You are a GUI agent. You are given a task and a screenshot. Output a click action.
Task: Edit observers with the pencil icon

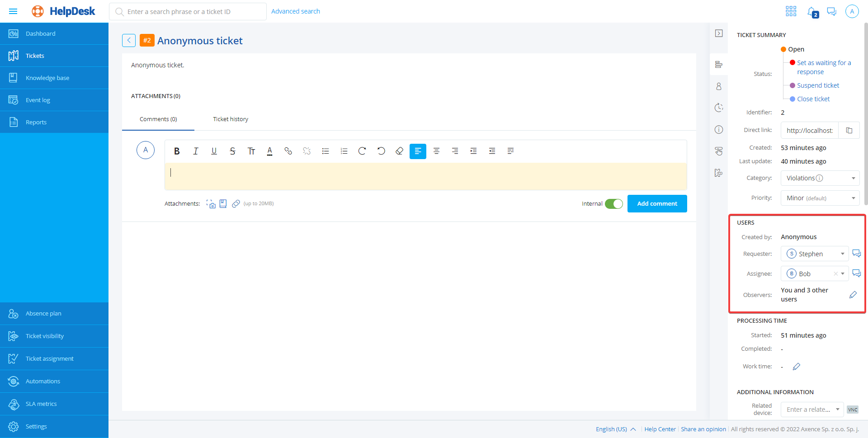(853, 295)
